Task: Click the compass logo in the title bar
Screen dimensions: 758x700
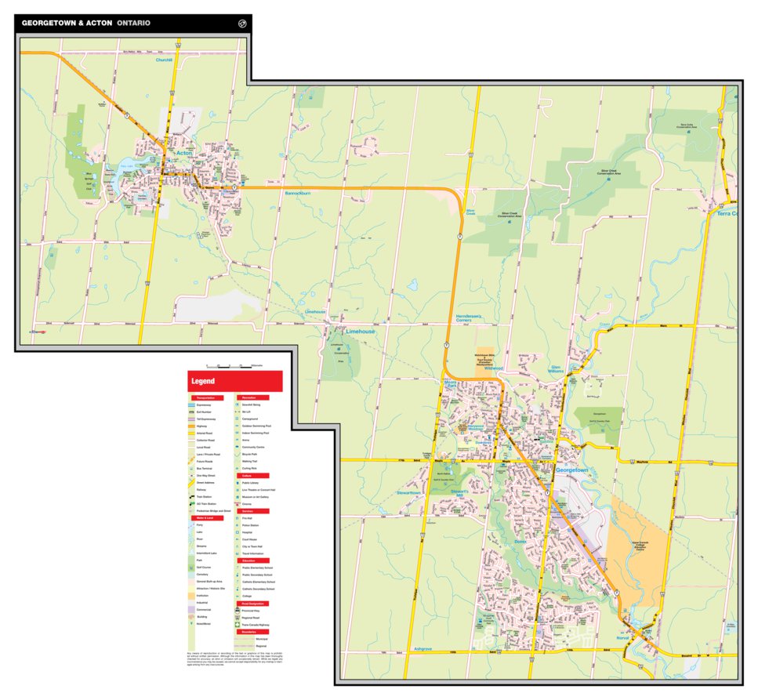Action: click(243, 24)
